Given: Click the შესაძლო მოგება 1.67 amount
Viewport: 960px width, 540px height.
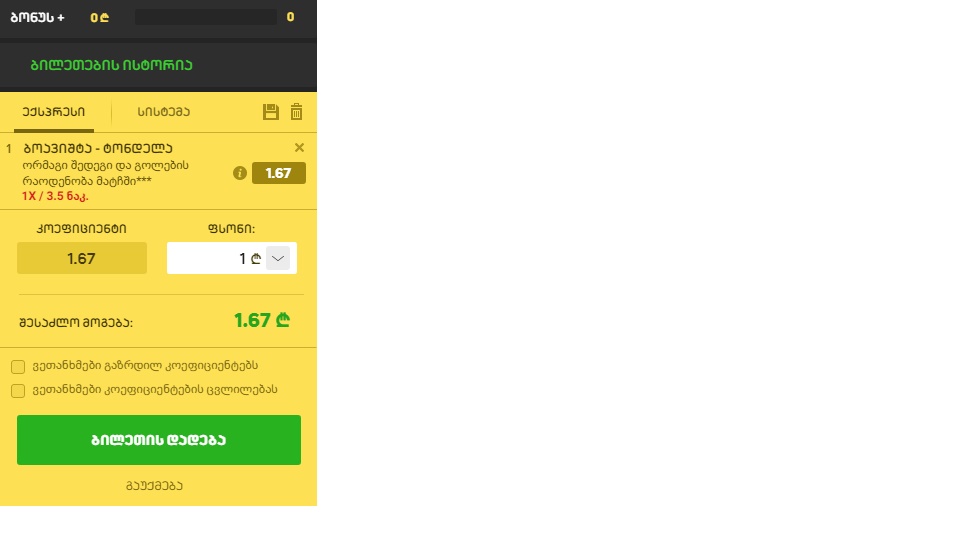Looking at the screenshot, I should (262, 320).
